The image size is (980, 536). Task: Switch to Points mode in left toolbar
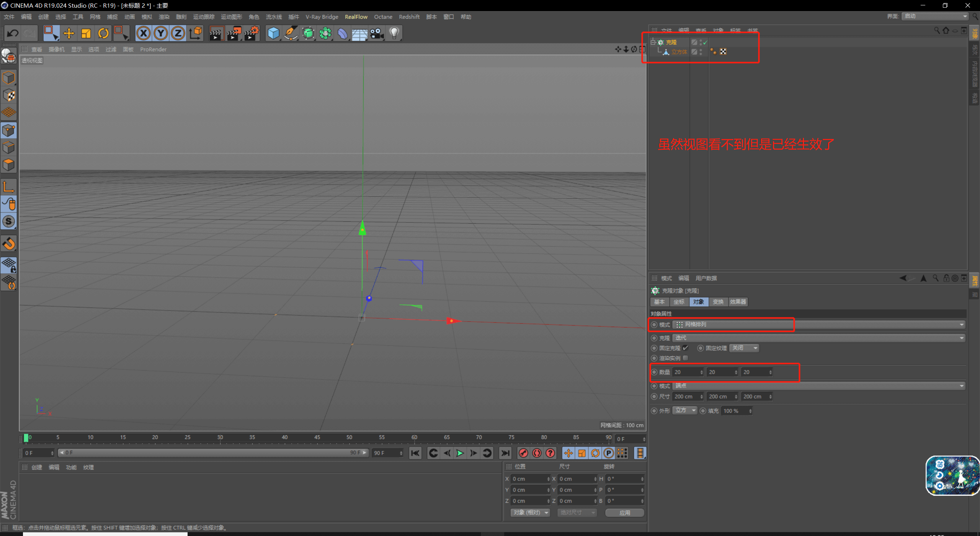[x=9, y=131]
